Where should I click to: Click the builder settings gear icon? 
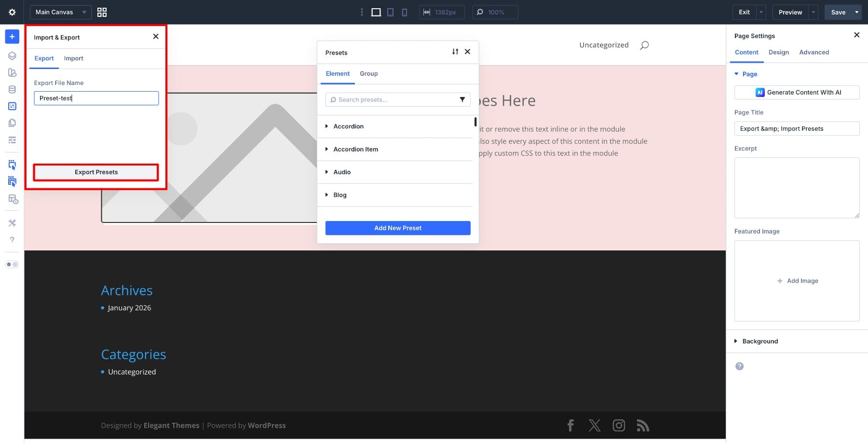[x=12, y=12]
